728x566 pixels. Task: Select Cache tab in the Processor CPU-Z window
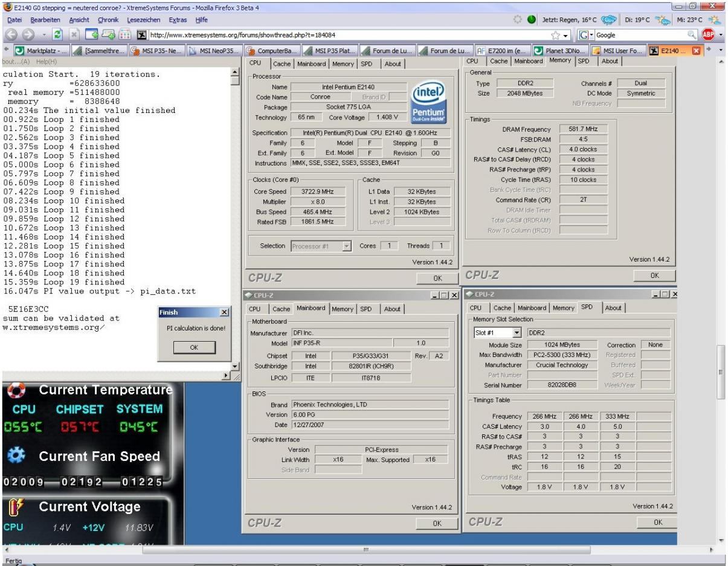[x=282, y=63]
